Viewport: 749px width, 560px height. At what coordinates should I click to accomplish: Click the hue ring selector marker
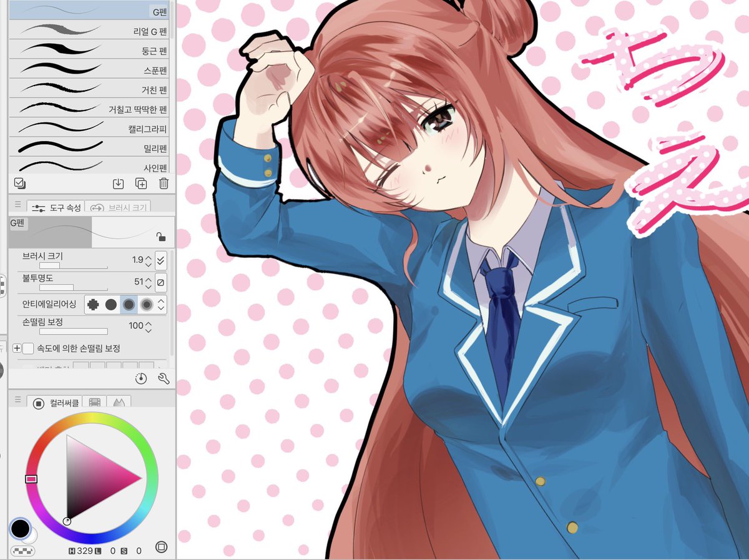coord(31,479)
